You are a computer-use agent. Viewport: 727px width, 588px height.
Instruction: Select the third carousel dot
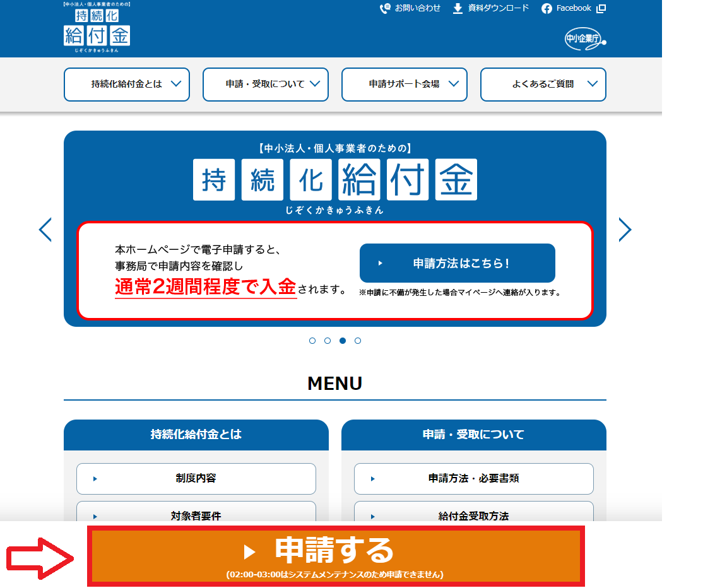point(343,341)
